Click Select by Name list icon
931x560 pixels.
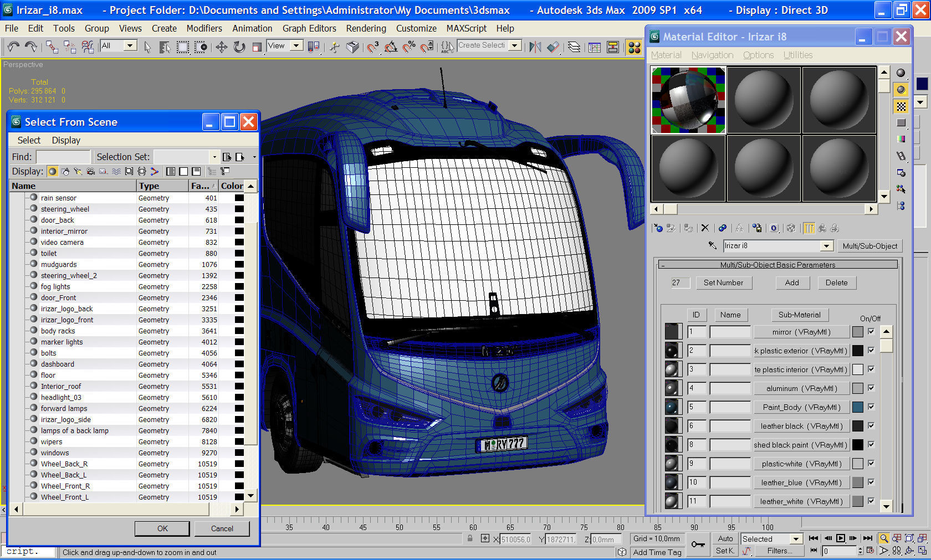165,47
